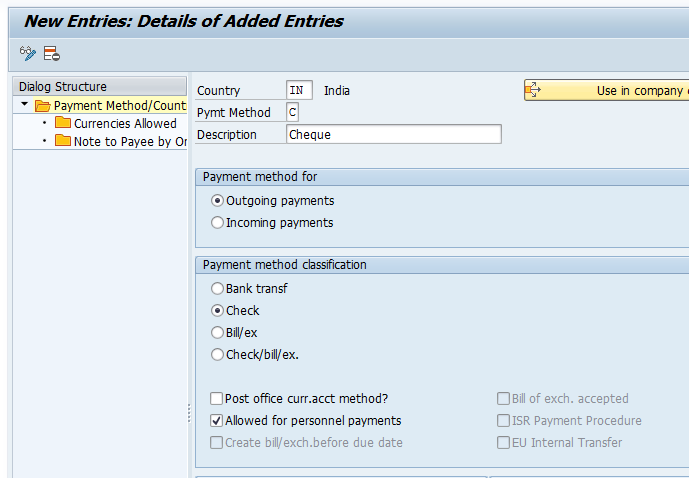This screenshot has width=689, height=478.
Task: Click the Note to Payee folder icon
Action: click(x=63, y=141)
